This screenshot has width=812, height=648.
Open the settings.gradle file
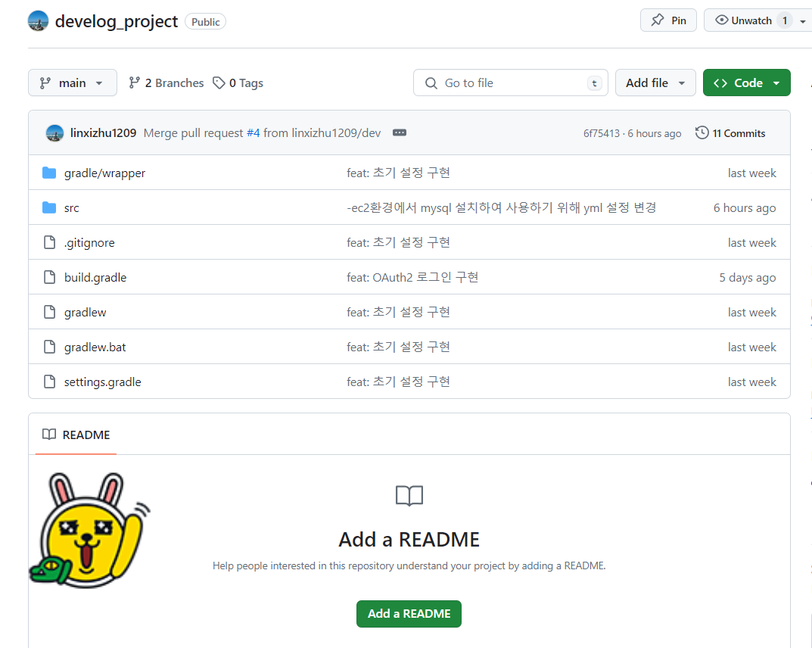tap(102, 382)
